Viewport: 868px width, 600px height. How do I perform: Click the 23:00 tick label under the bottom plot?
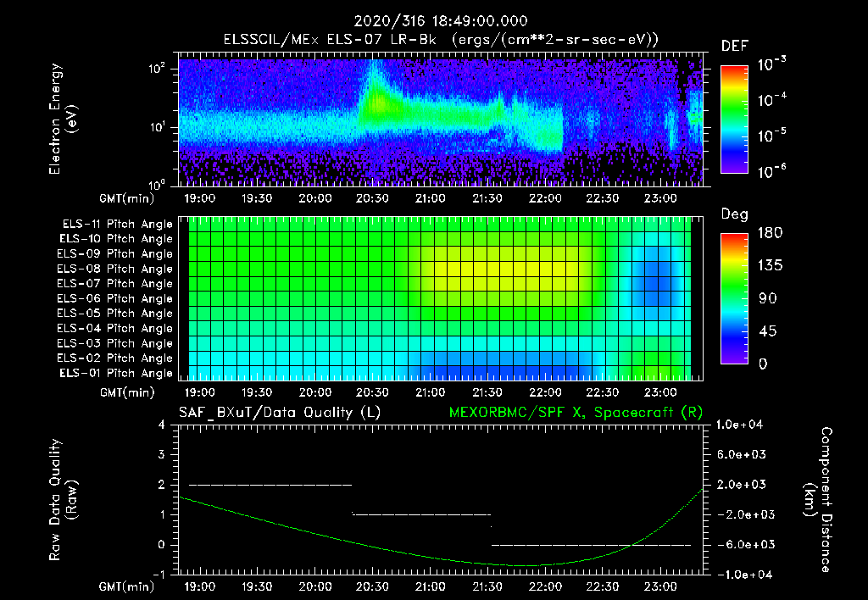click(x=660, y=586)
